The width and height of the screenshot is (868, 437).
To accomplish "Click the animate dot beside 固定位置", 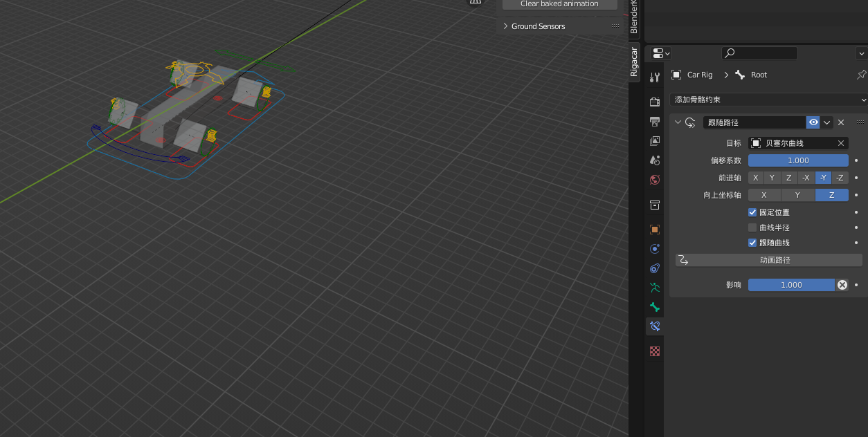I will coord(856,212).
